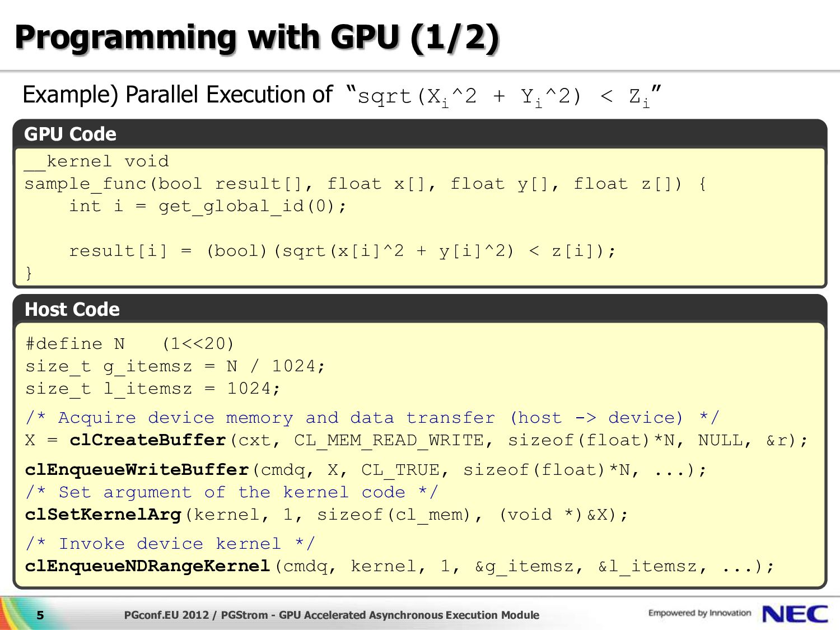Click the slide number '5' in footer
This screenshot has height=630, width=840.
click(40, 615)
